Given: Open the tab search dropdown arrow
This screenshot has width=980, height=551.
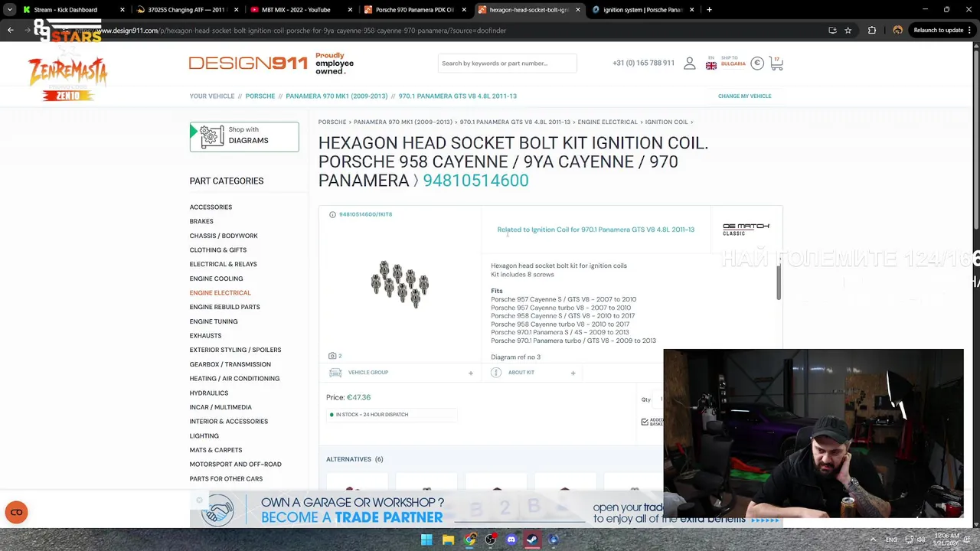Looking at the screenshot, I should coord(9,10).
